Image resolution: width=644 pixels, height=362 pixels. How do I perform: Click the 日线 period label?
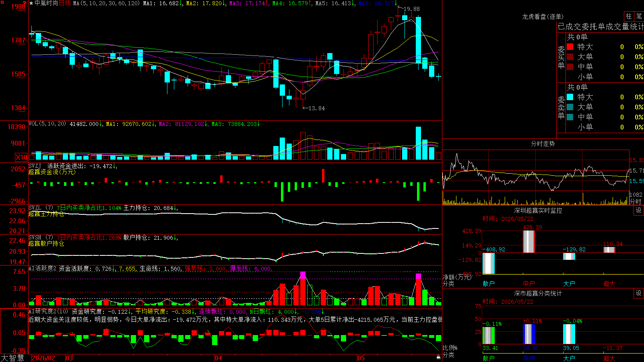[65, 3]
